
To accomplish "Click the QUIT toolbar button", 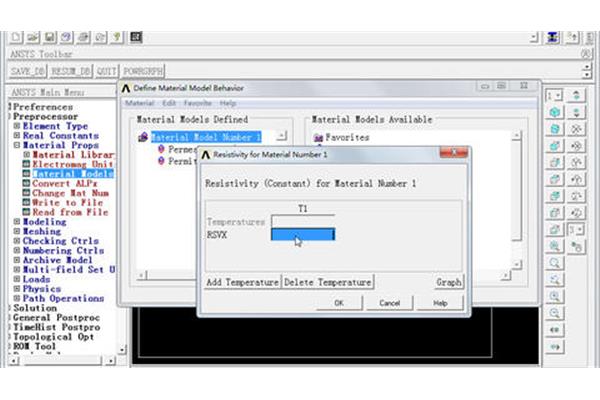I will 106,71.
